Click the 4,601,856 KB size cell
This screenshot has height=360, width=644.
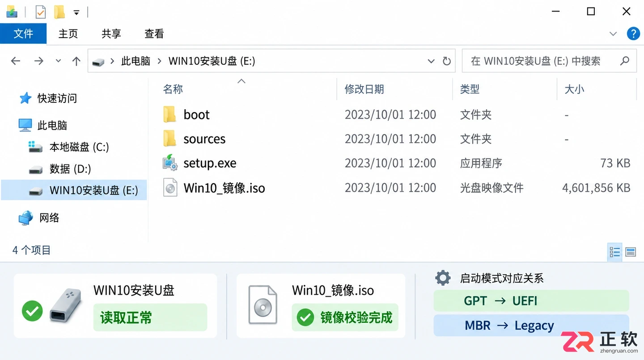596,188
